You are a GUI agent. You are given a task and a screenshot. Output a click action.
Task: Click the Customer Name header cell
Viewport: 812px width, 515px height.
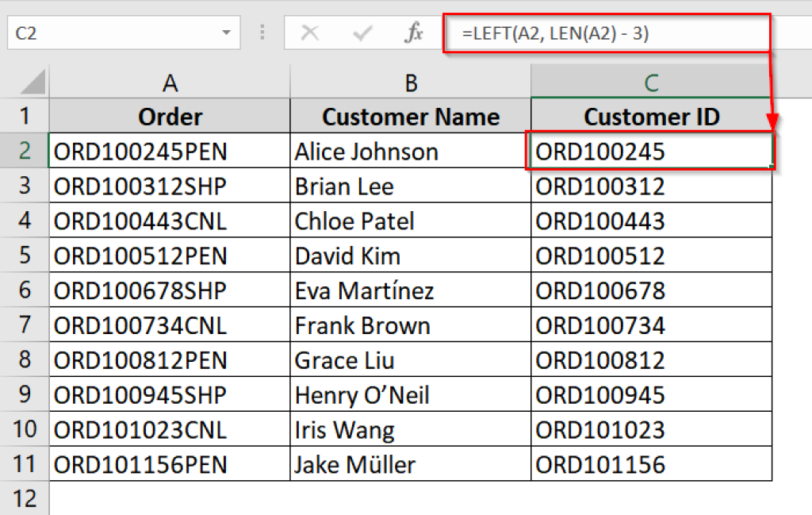[410, 116]
